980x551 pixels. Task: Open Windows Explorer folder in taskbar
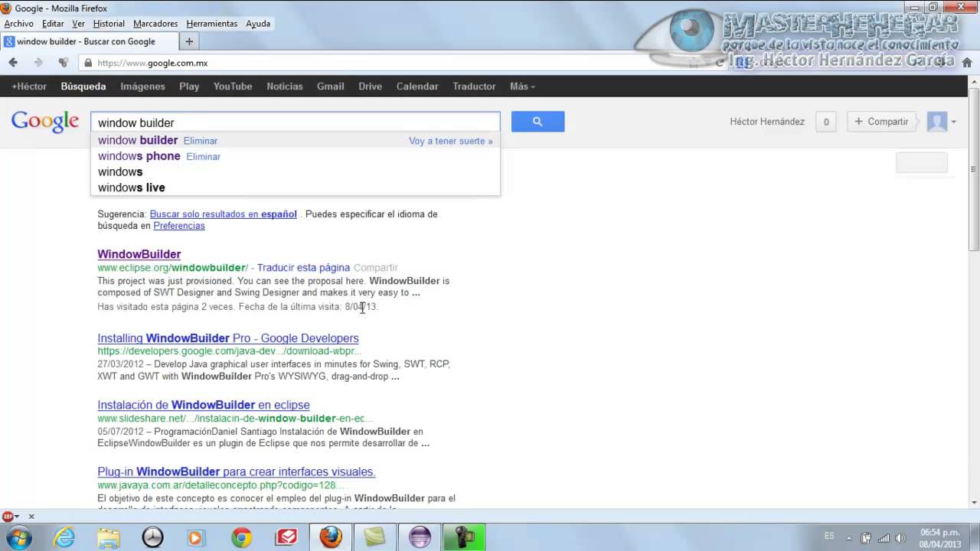109,538
